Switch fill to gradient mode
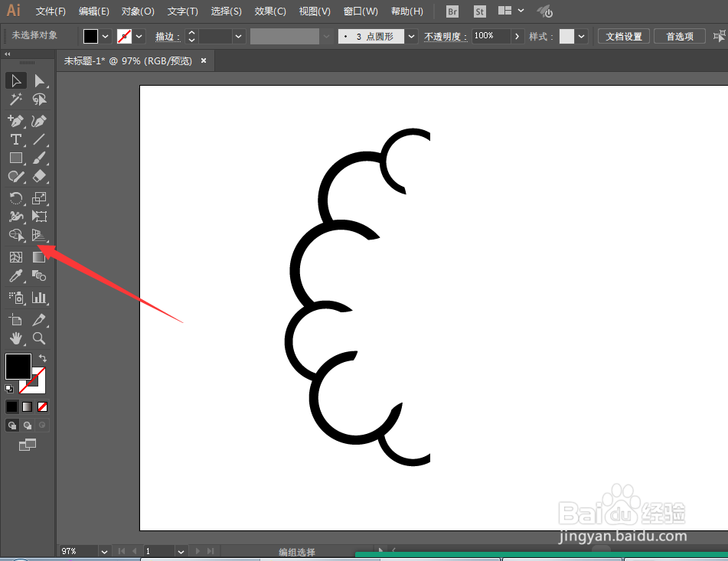Image resolution: width=728 pixels, height=561 pixels. click(26, 406)
